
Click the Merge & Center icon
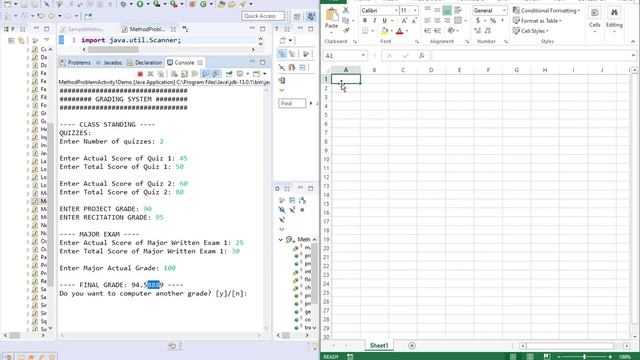click(458, 20)
